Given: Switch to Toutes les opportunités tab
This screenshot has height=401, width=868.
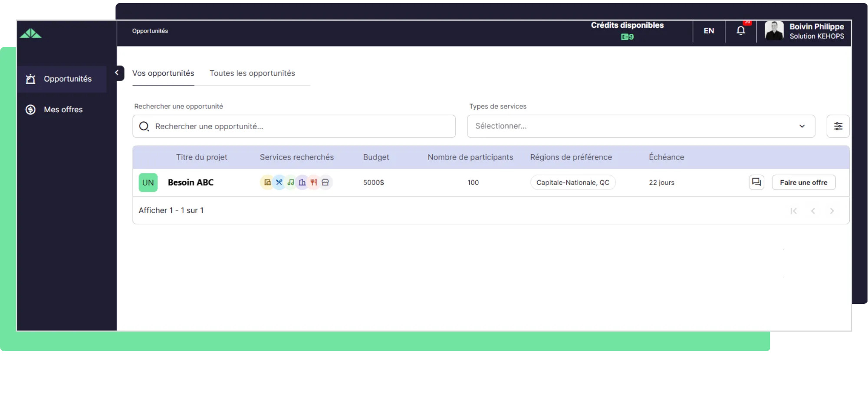Looking at the screenshot, I should coord(252,73).
